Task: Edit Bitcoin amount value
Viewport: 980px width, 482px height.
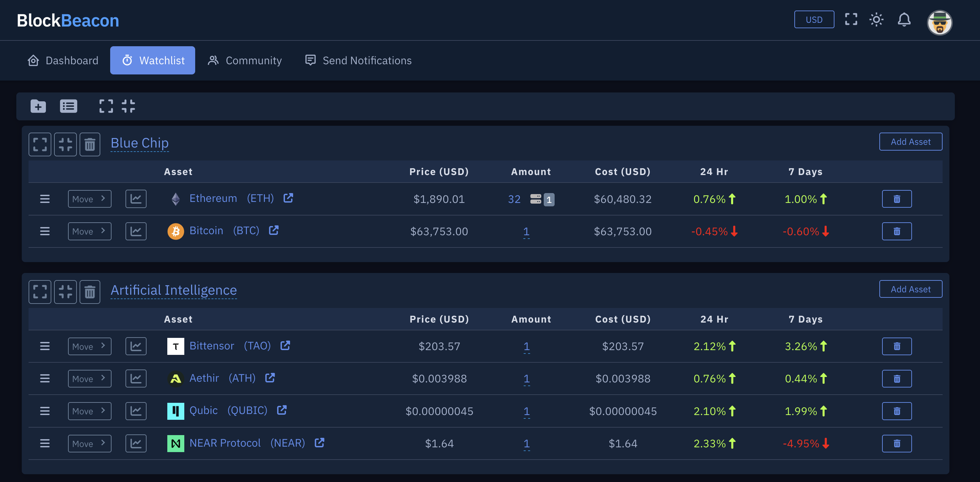Action: [526, 231]
